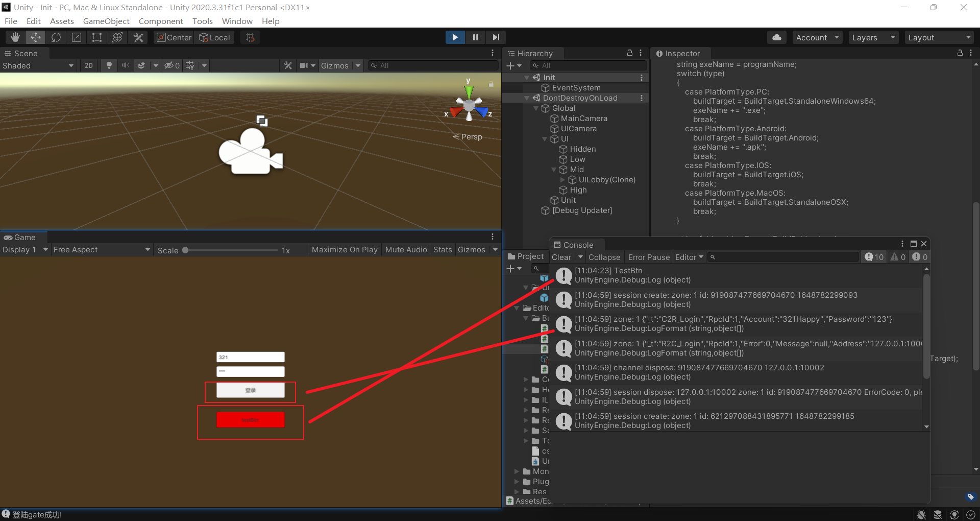
Task: Select the Move tool
Action: click(x=36, y=37)
